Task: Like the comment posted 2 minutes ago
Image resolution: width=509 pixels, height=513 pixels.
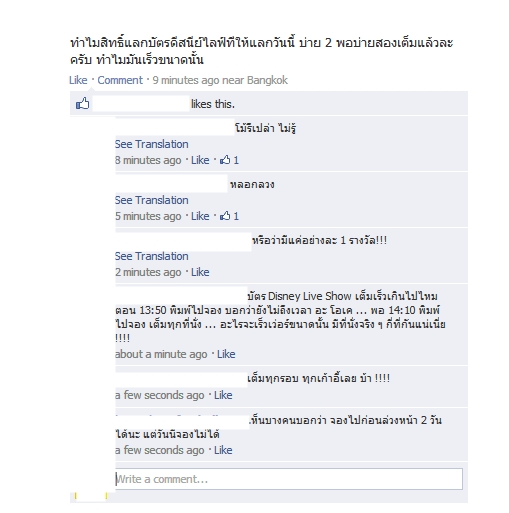Action: click(200, 272)
